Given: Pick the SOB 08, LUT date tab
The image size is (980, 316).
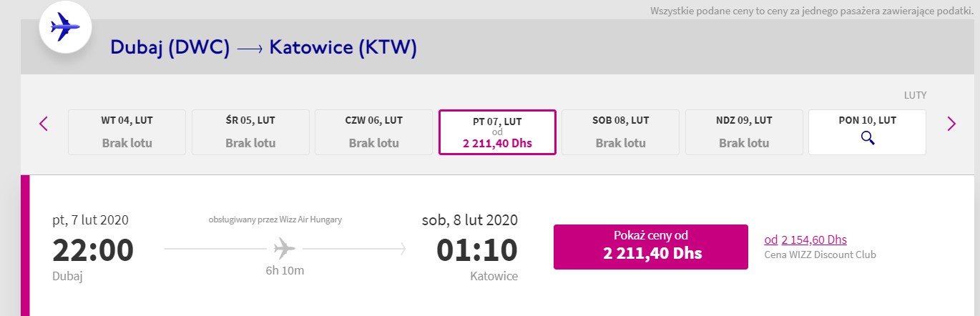Looking at the screenshot, I should point(621,132).
